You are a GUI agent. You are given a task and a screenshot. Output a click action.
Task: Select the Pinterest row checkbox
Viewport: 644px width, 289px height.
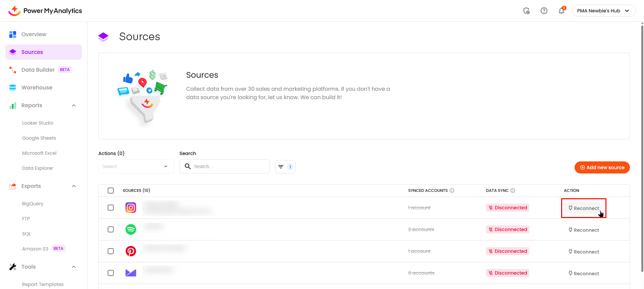(111, 251)
